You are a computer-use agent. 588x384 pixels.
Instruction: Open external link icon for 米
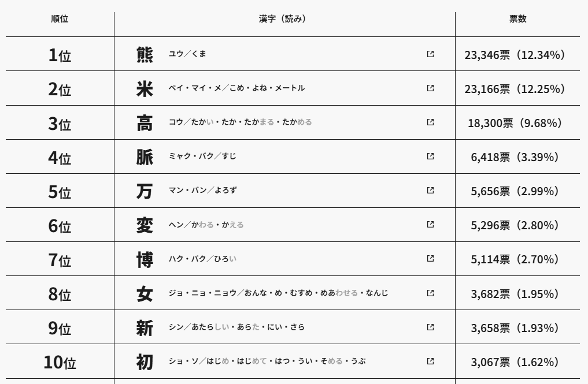pyautogui.click(x=430, y=88)
